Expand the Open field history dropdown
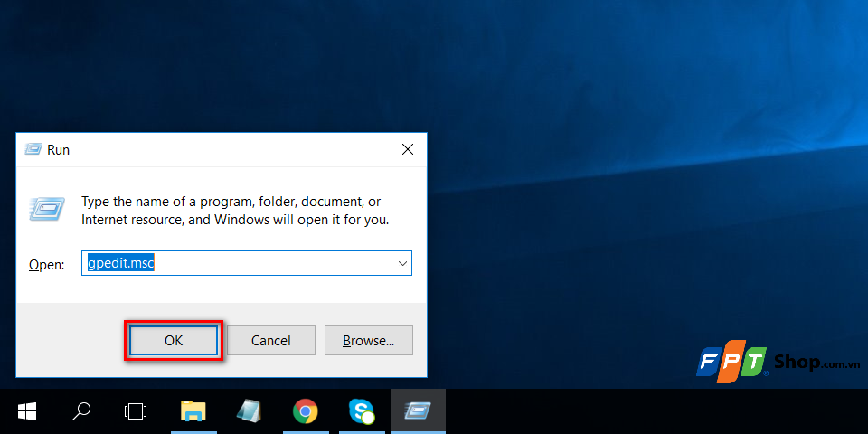Screen dimensions: 868x434 (x=403, y=263)
